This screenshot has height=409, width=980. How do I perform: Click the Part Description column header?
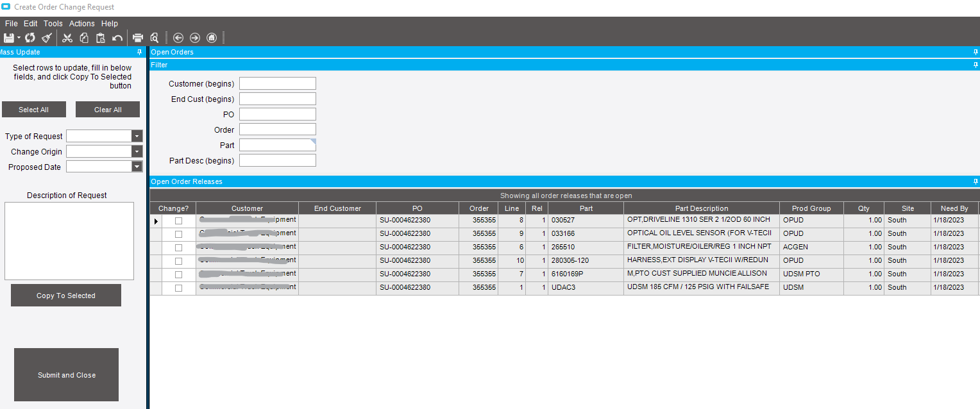tap(702, 208)
